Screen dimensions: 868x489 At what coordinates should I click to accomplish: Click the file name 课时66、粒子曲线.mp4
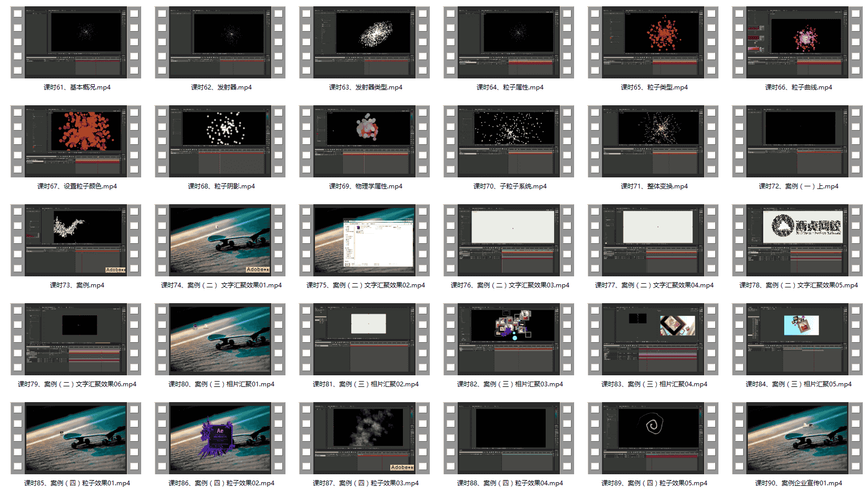[x=798, y=87]
